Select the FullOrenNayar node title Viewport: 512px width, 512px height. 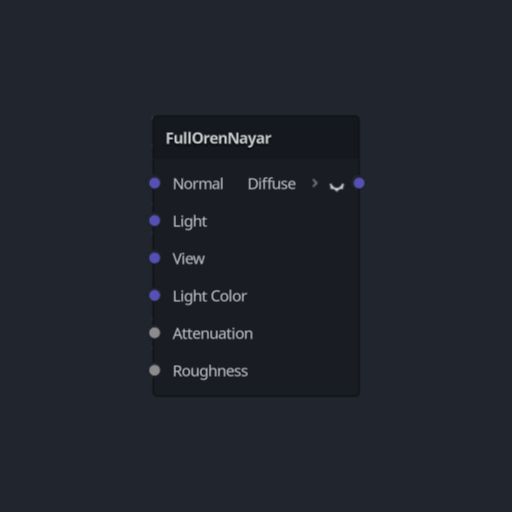click(218, 139)
